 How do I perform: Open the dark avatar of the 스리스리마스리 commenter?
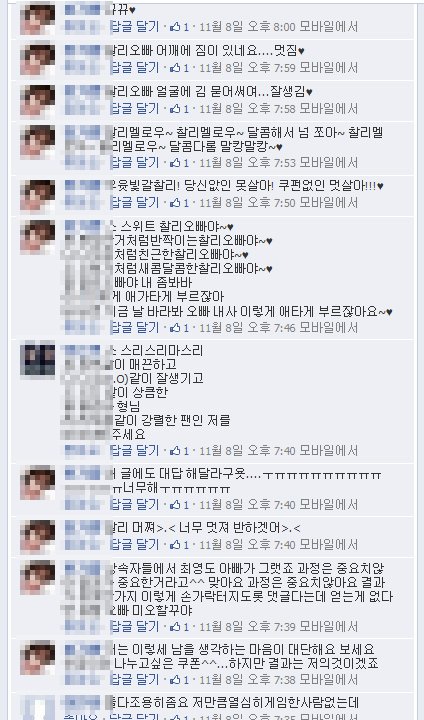point(38,358)
